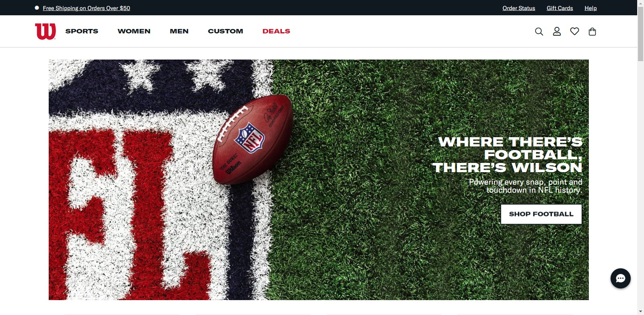Go to the Deals section

click(276, 31)
